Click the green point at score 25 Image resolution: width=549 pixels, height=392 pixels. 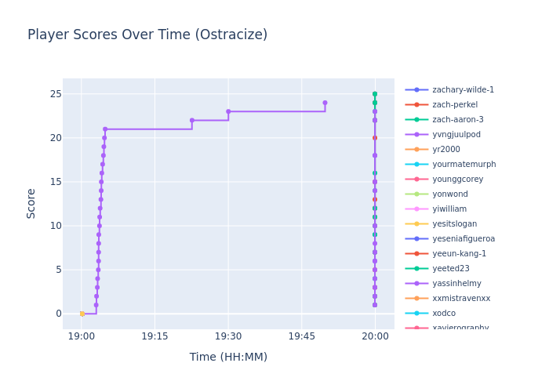[x=375, y=94]
